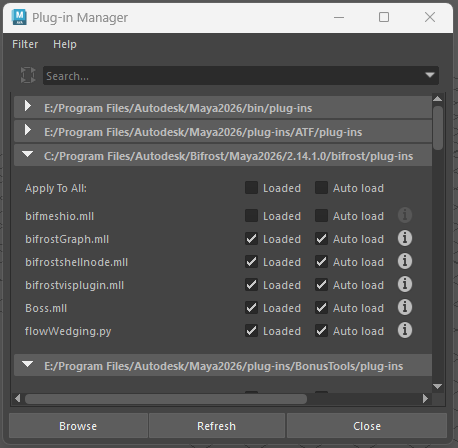This screenshot has width=458, height=448.
Task: Collapse the Bifrost plug-ins section
Action: 28,154
